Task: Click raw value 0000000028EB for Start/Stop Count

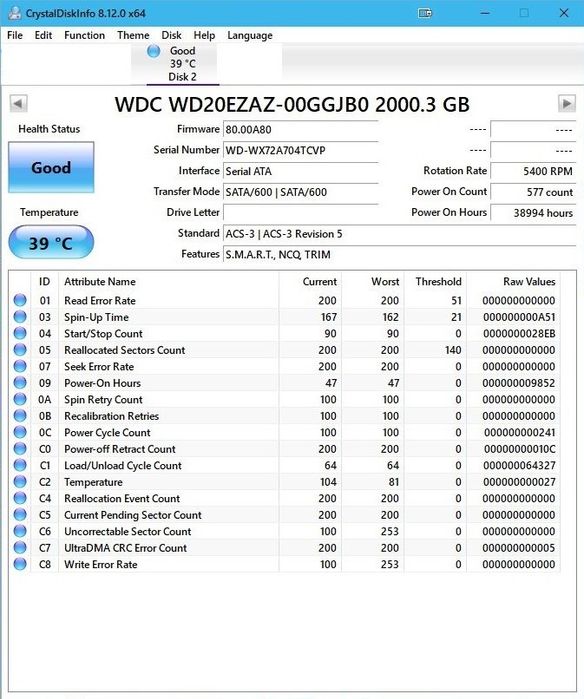Action: (519, 333)
